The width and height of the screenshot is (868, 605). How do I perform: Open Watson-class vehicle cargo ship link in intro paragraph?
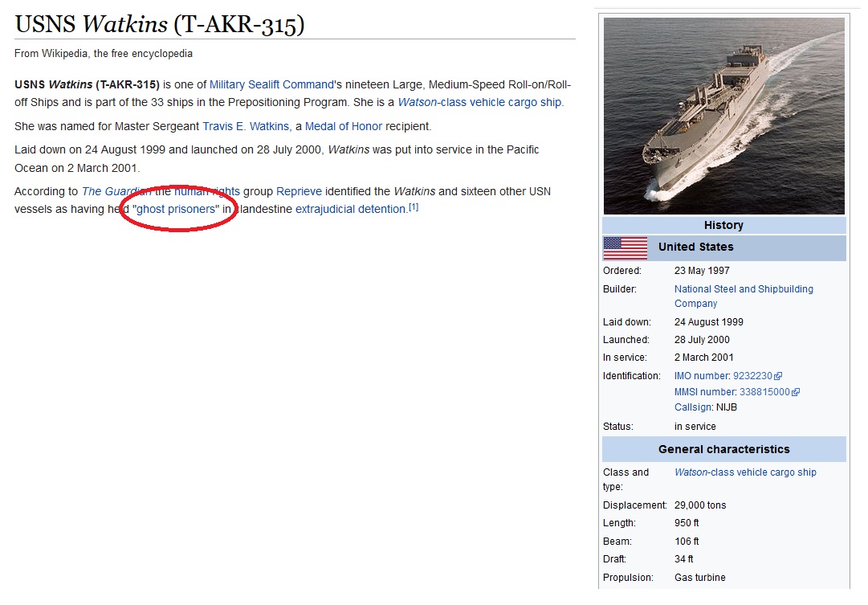click(479, 103)
